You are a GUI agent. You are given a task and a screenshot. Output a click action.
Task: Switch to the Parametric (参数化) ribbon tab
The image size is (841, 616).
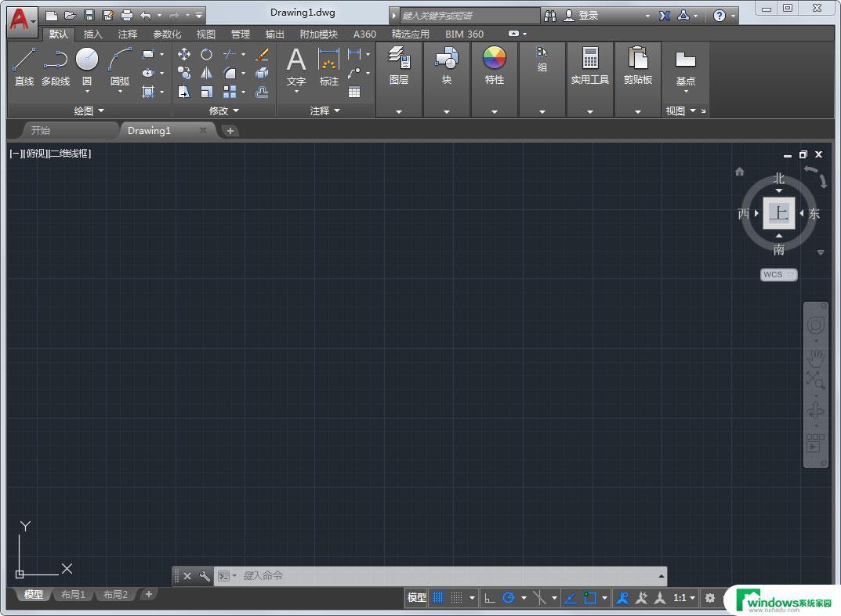(x=167, y=34)
